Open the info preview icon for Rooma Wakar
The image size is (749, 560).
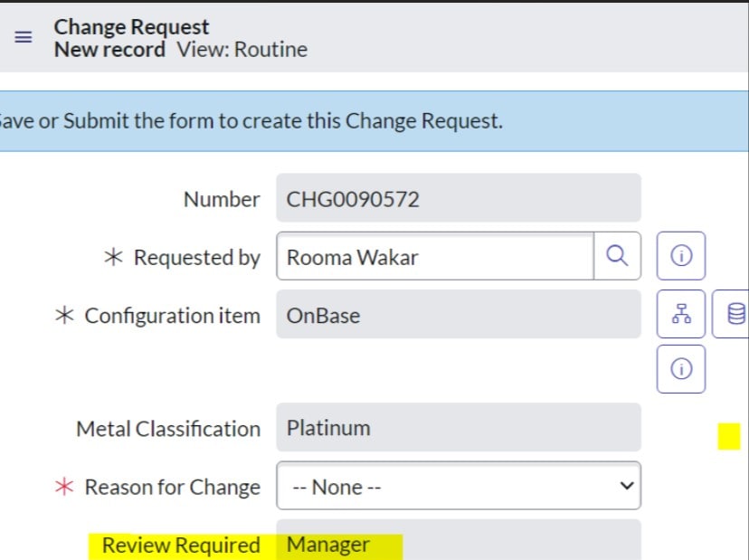pyautogui.click(x=680, y=255)
